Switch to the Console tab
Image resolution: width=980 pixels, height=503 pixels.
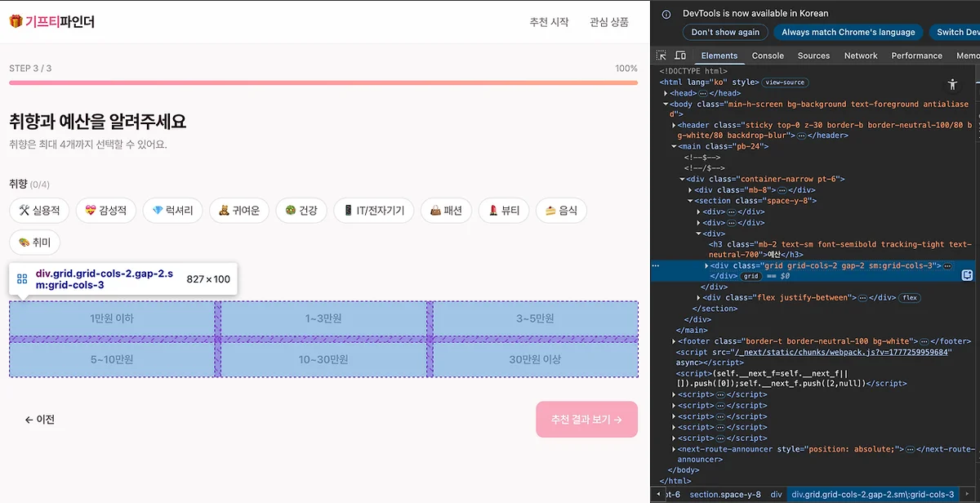click(768, 56)
